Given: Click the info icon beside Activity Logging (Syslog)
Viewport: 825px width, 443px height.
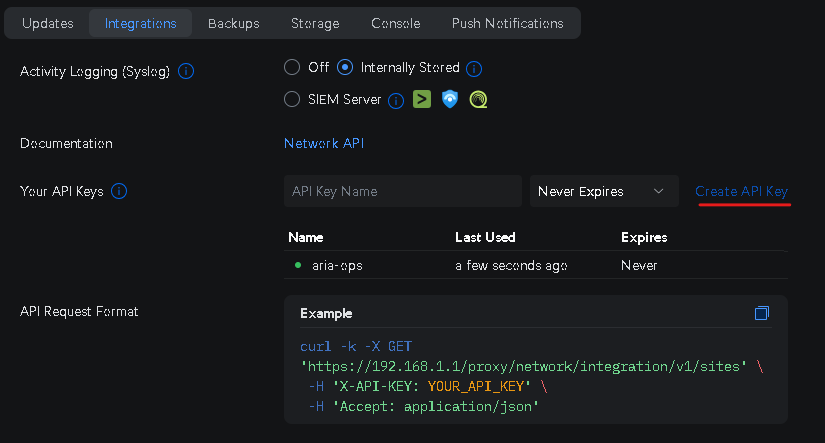Looking at the screenshot, I should [186, 72].
